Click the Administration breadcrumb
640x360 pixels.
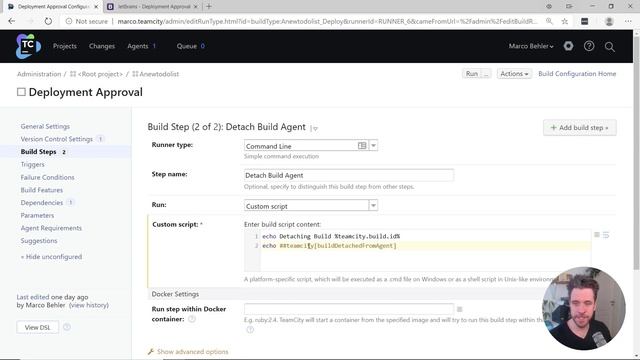39,74
